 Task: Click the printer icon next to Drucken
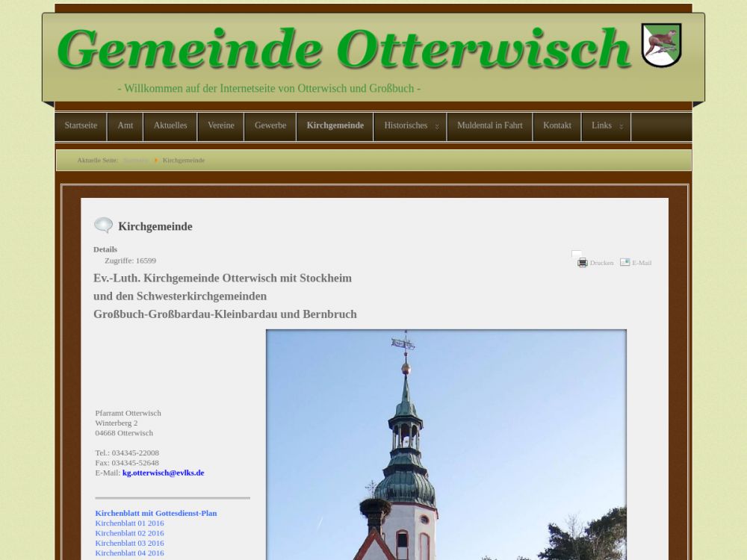coord(583,263)
